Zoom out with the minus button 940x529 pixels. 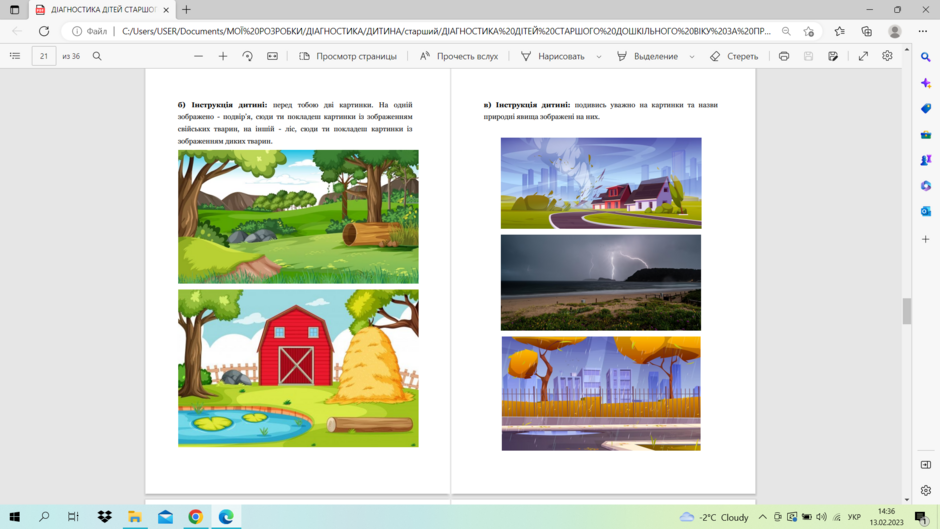click(198, 56)
